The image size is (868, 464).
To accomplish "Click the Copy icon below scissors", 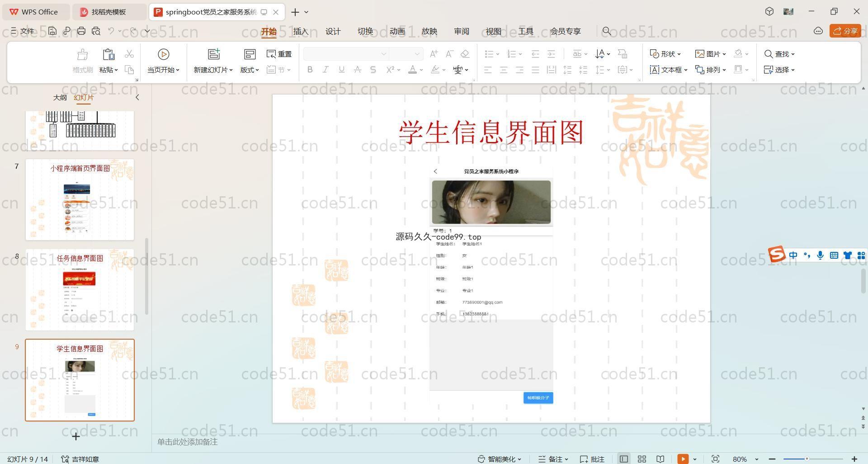I will point(129,70).
